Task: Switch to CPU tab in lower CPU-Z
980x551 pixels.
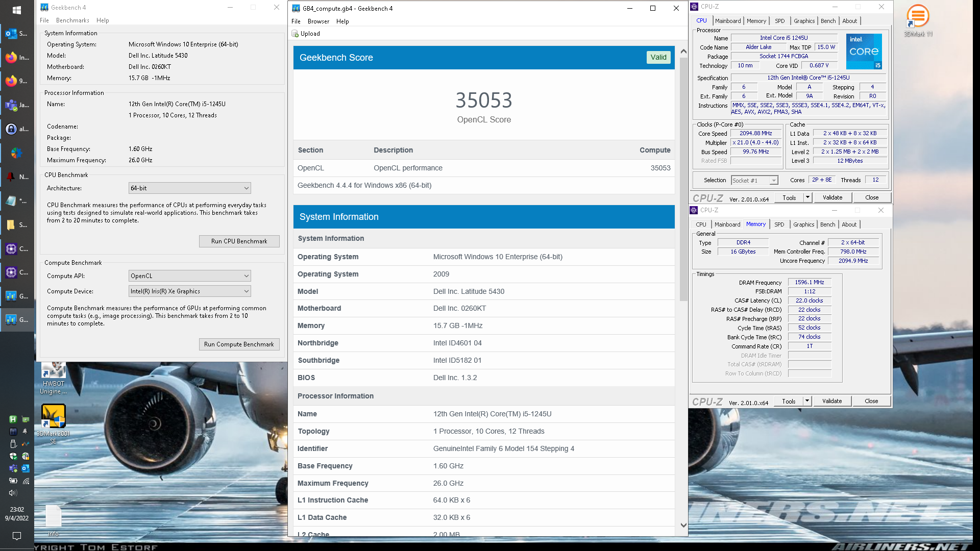Action: [x=701, y=224]
